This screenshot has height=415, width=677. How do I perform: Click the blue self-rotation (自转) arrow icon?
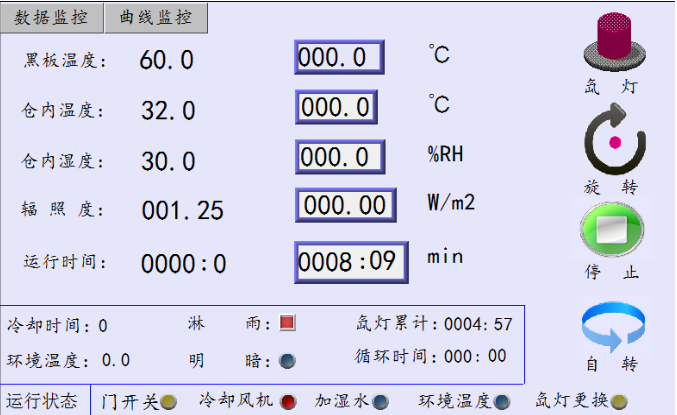pyautogui.click(x=614, y=326)
